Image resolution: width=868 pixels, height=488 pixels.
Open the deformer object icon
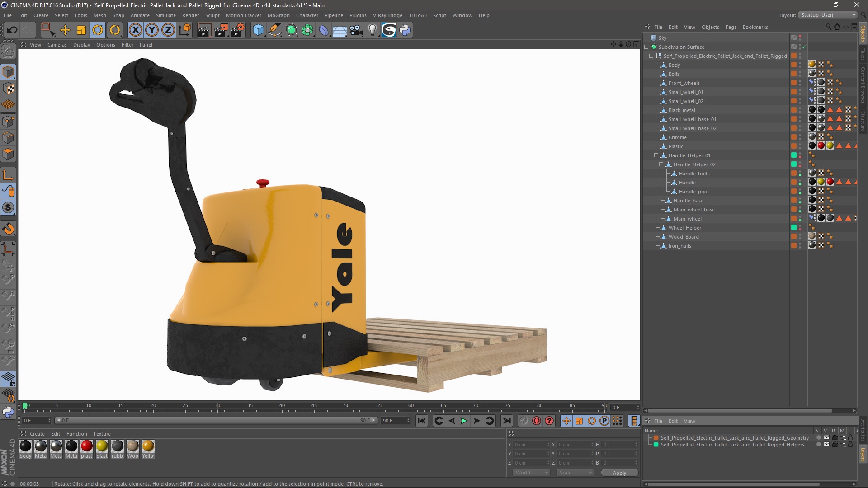[324, 30]
